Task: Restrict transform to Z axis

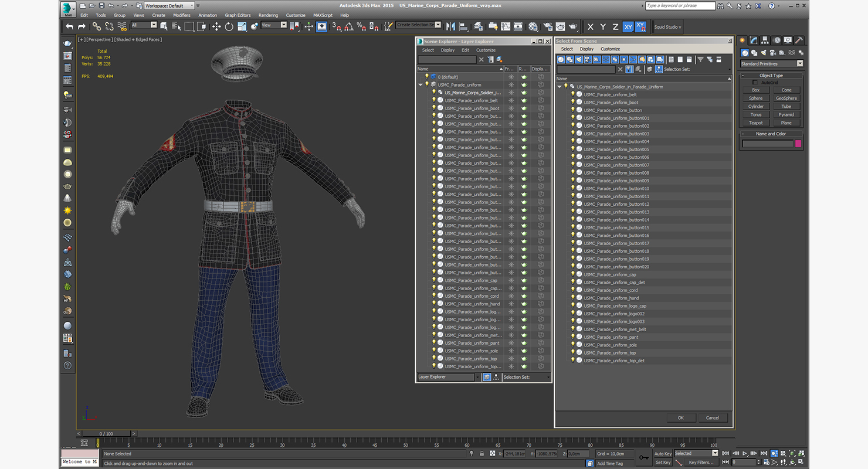Action: tap(615, 27)
